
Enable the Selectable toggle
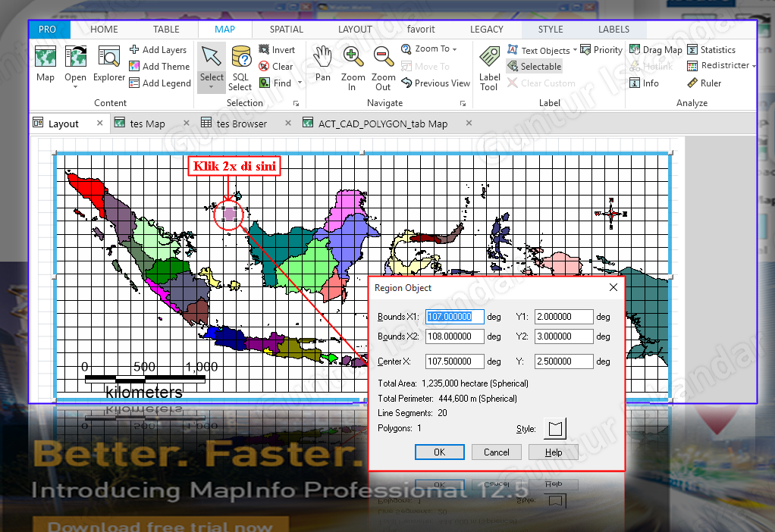(x=534, y=66)
